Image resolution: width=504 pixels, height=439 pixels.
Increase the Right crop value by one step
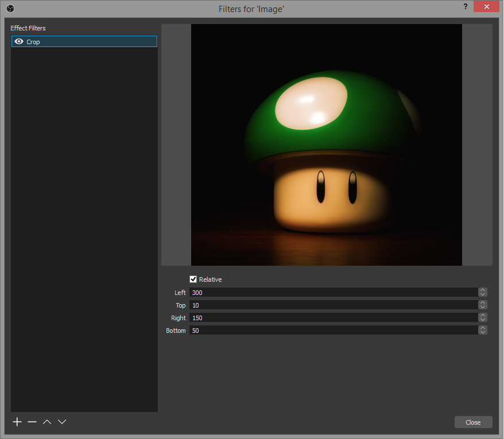click(483, 316)
